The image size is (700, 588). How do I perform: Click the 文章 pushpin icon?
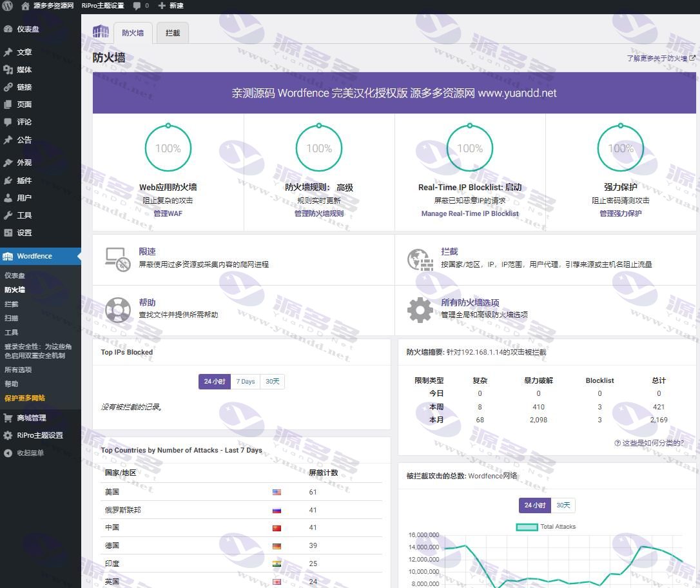[8, 52]
